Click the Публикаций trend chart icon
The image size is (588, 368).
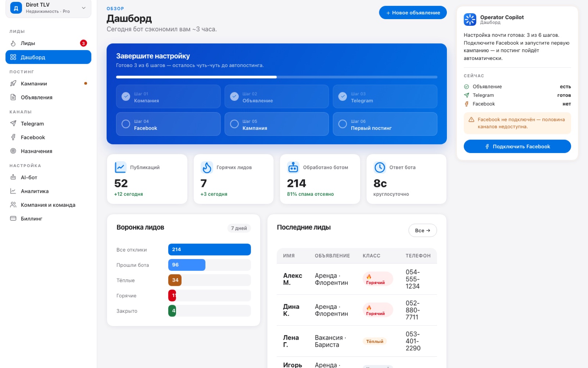click(120, 167)
